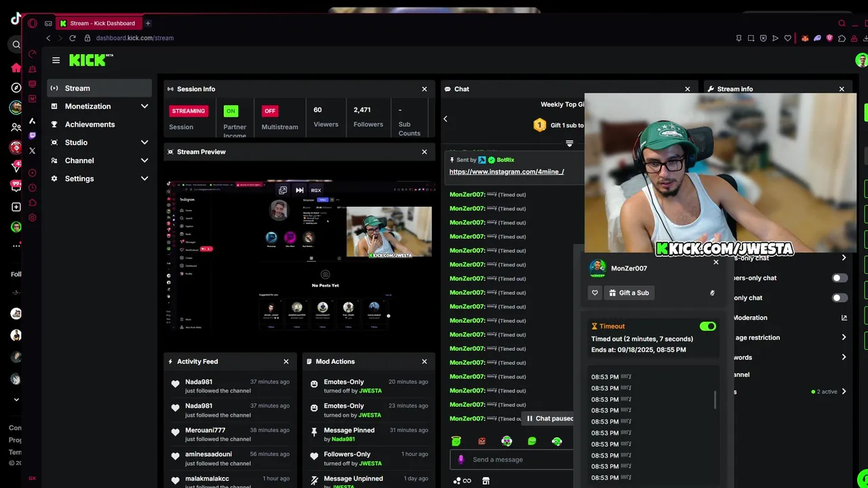Click the browser address bar URL
Viewport: 868px width, 488px height.
coord(135,38)
